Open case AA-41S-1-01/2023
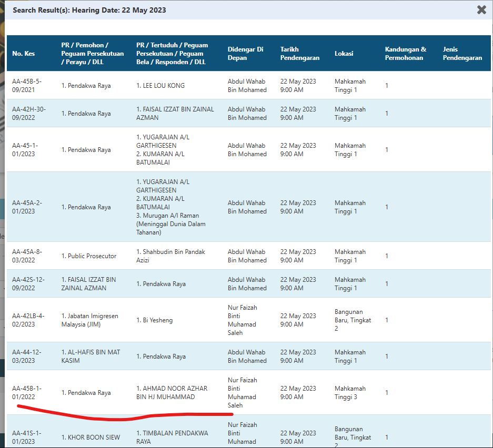Screen dimensions: 493x448 [26, 437]
